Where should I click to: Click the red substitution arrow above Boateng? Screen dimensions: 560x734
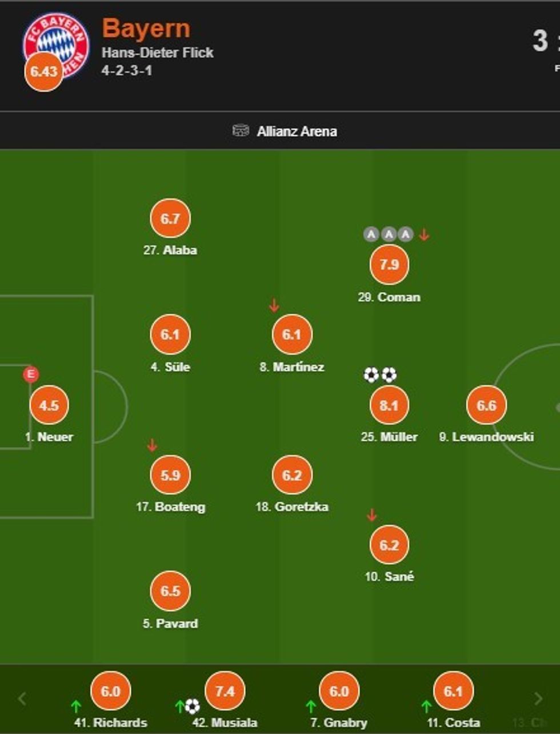pyautogui.click(x=152, y=445)
